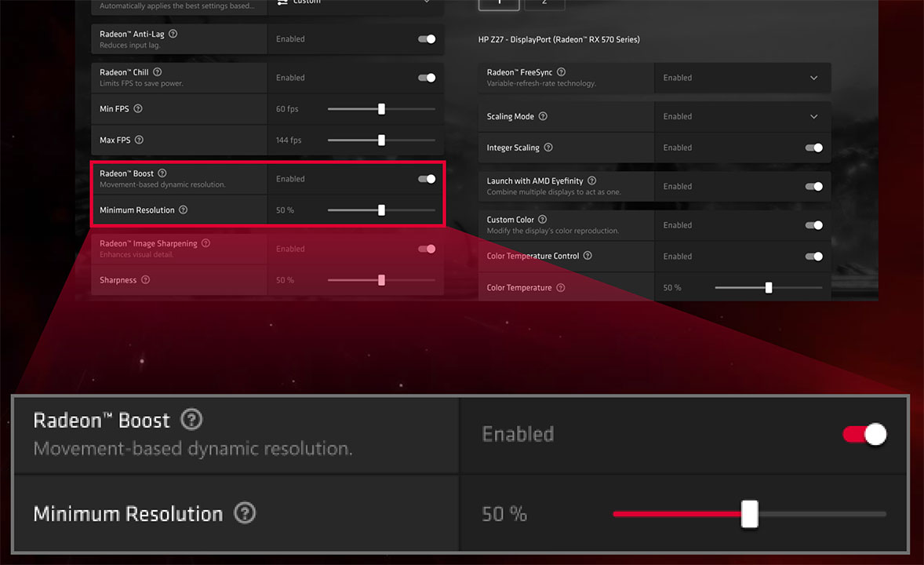
Task: Click the Custom Color help icon
Action: (x=542, y=220)
